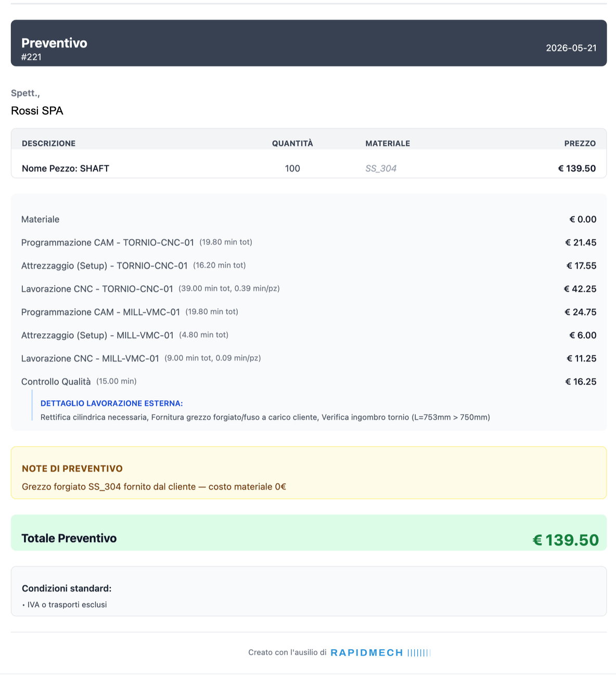Select Lavorazione CNC - MILL-VMC-01 line
616x681 pixels.
pos(90,359)
